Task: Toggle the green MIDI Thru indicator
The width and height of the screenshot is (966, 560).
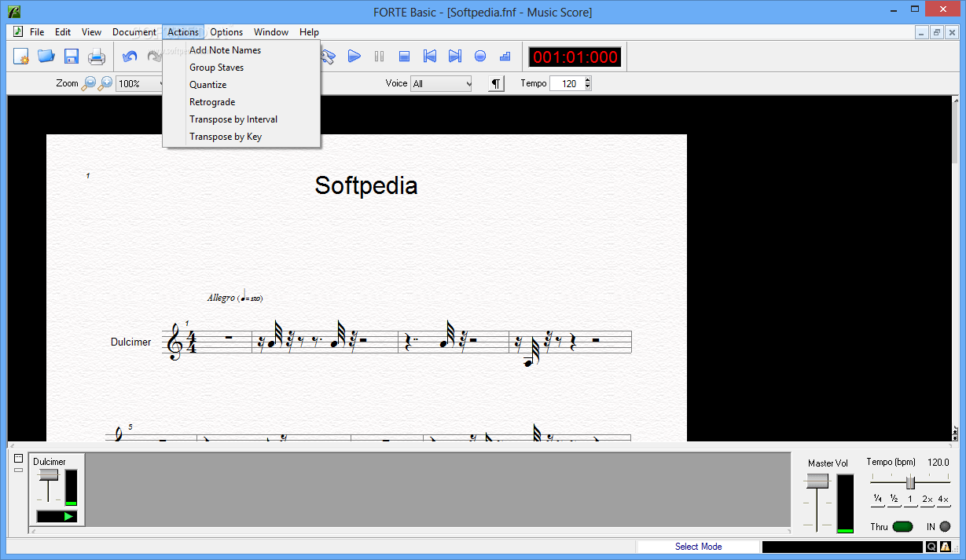Action: tap(902, 527)
